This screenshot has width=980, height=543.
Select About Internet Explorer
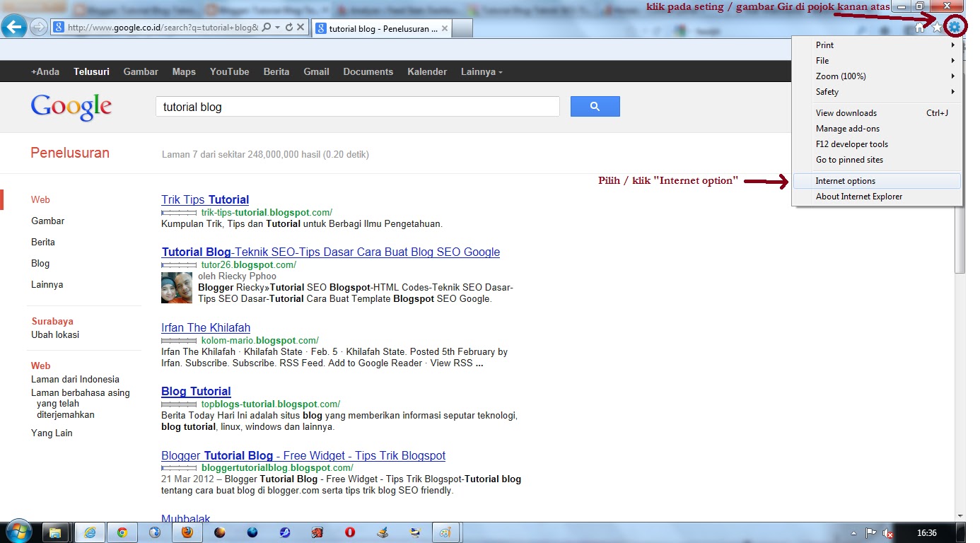(x=877, y=197)
